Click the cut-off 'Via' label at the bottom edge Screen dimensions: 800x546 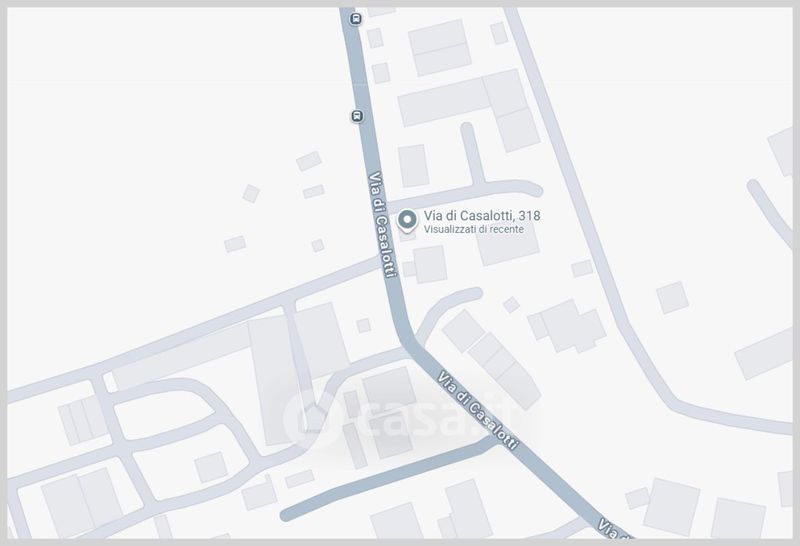coord(614,529)
